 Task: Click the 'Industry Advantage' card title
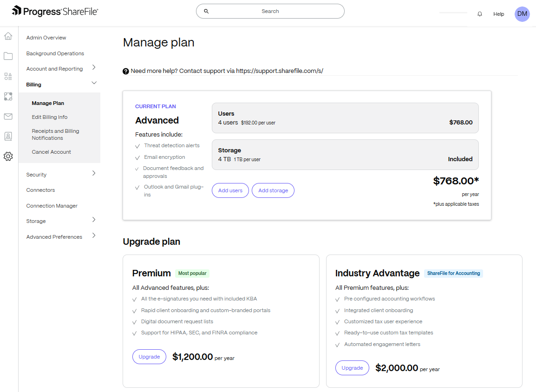[x=378, y=274]
